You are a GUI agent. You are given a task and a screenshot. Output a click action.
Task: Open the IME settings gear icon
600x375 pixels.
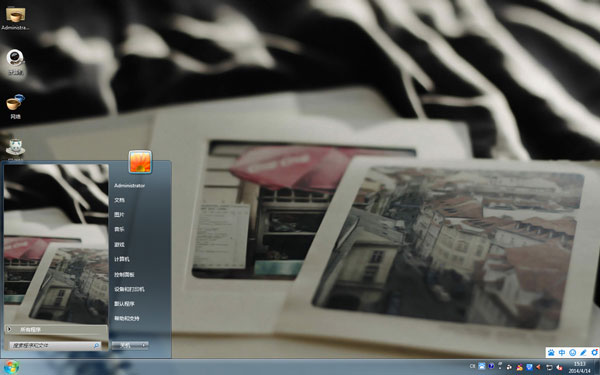[594, 352]
